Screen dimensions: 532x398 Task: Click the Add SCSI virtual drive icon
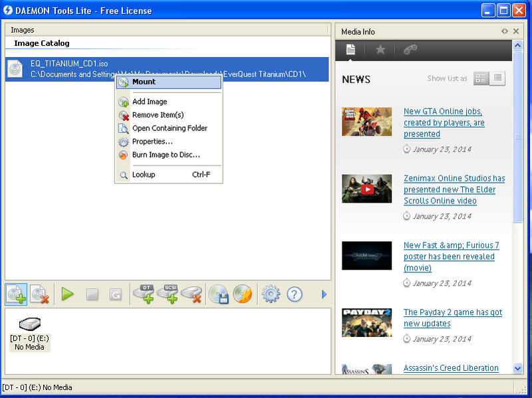(x=168, y=294)
